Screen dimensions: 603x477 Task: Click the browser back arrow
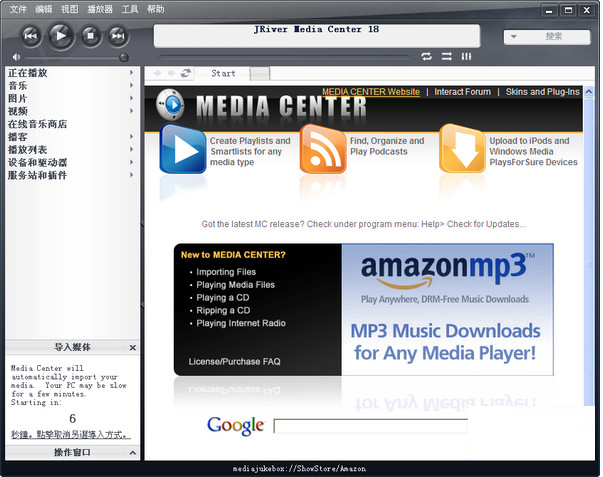point(157,73)
